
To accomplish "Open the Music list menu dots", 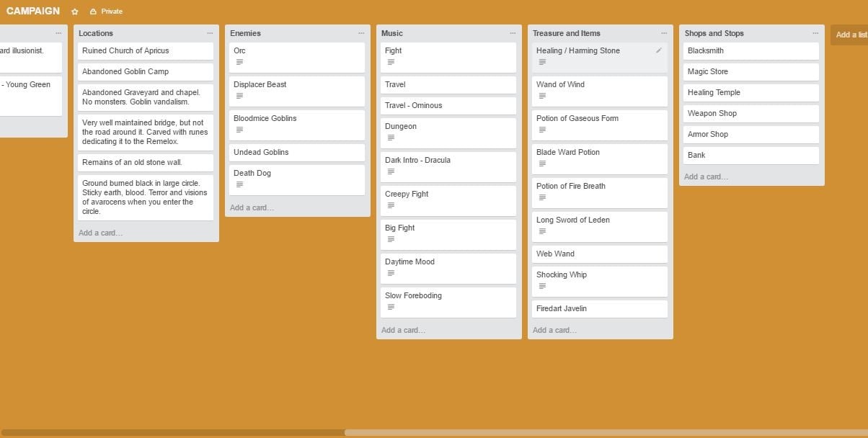I will coord(513,33).
